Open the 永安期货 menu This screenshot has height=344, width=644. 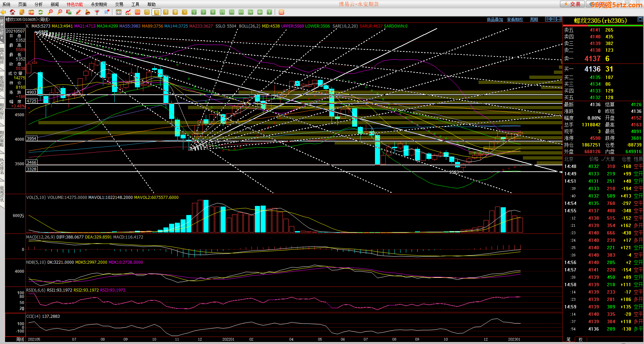pos(99,4)
